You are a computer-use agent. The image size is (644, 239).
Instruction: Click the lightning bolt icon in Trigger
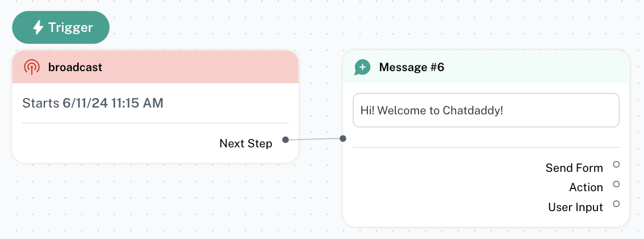[38, 27]
